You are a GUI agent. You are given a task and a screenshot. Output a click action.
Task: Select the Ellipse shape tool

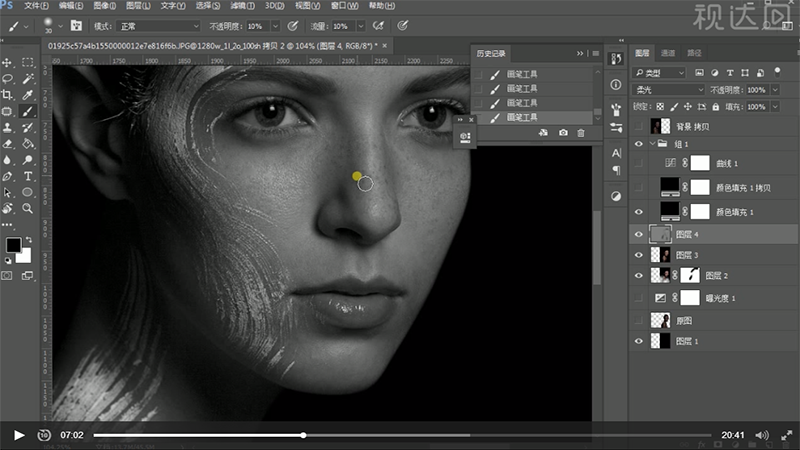[28, 193]
